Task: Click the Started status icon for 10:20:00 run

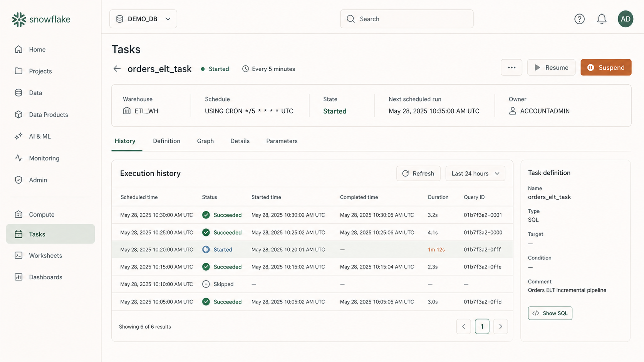Action: [x=206, y=250]
